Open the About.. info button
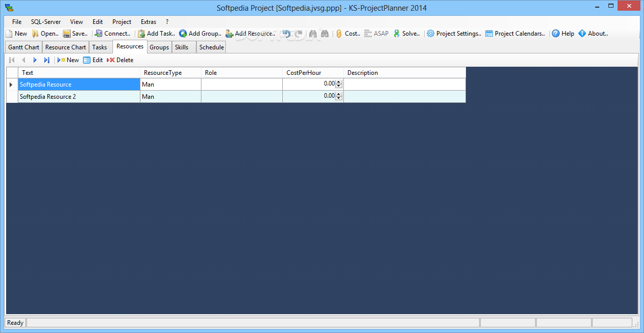The height and width of the screenshot is (333, 644). (593, 34)
